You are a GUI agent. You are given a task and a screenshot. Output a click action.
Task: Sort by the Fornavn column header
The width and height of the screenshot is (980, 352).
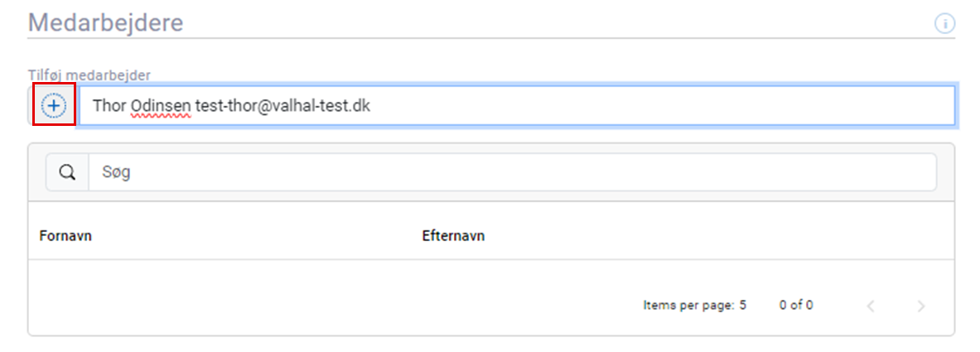[65, 235]
